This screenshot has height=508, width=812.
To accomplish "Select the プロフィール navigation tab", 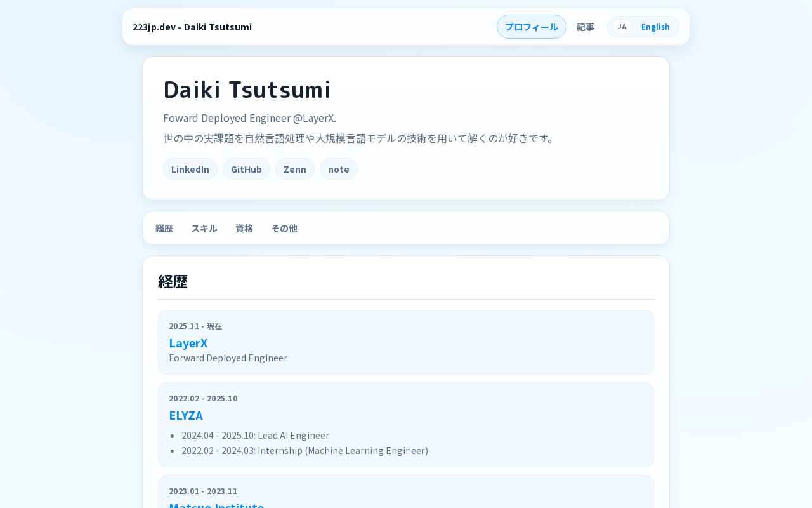I will [532, 27].
